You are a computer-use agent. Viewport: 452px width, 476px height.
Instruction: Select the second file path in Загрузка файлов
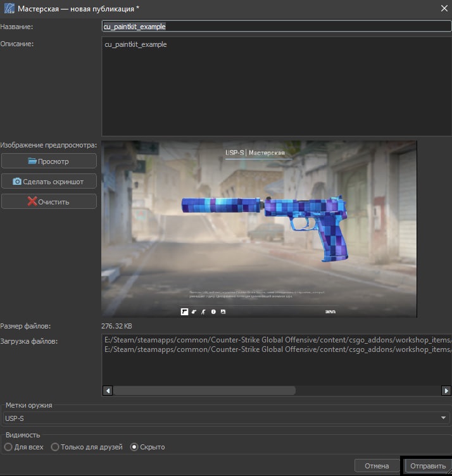pos(278,349)
